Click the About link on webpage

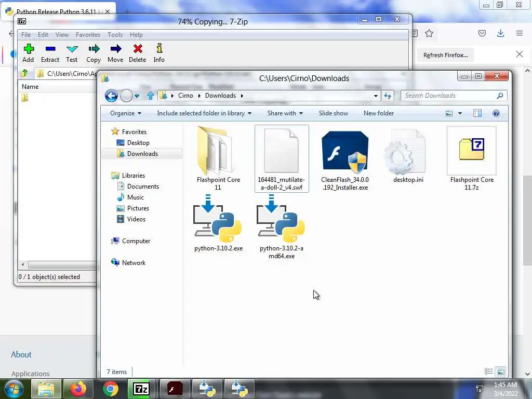coord(21,354)
